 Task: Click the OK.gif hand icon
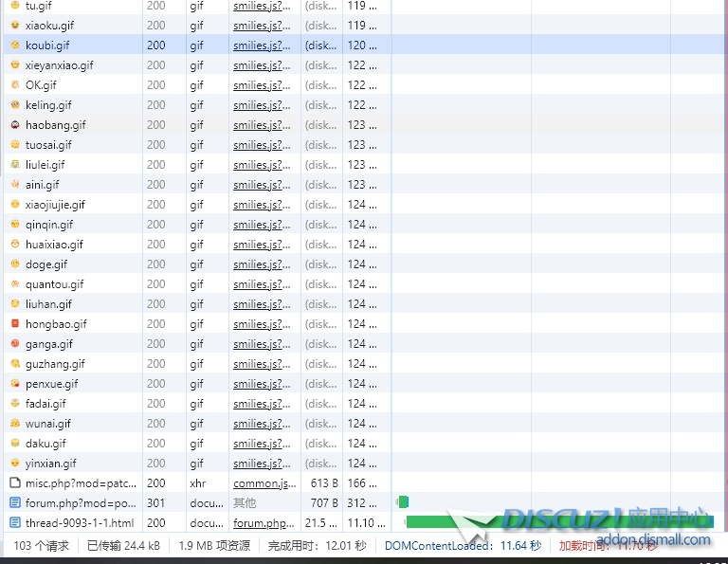15,85
